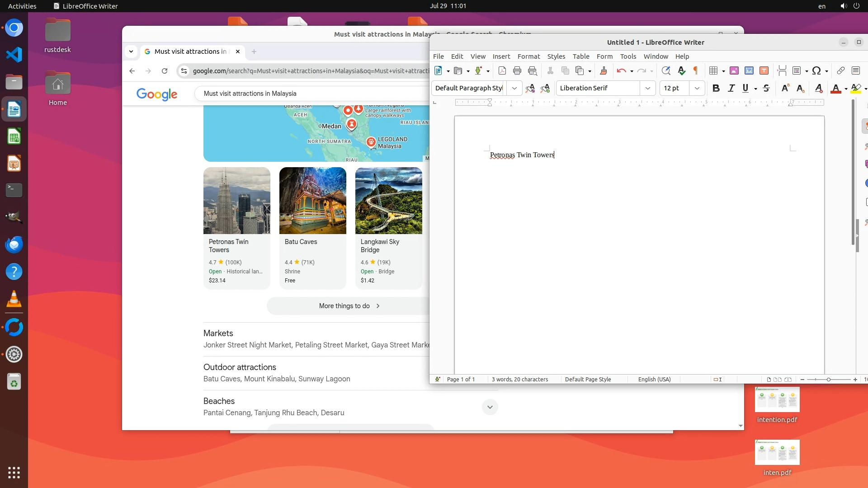
Task: Click Insert Hyperlink chain icon
Action: click(x=840, y=70)
